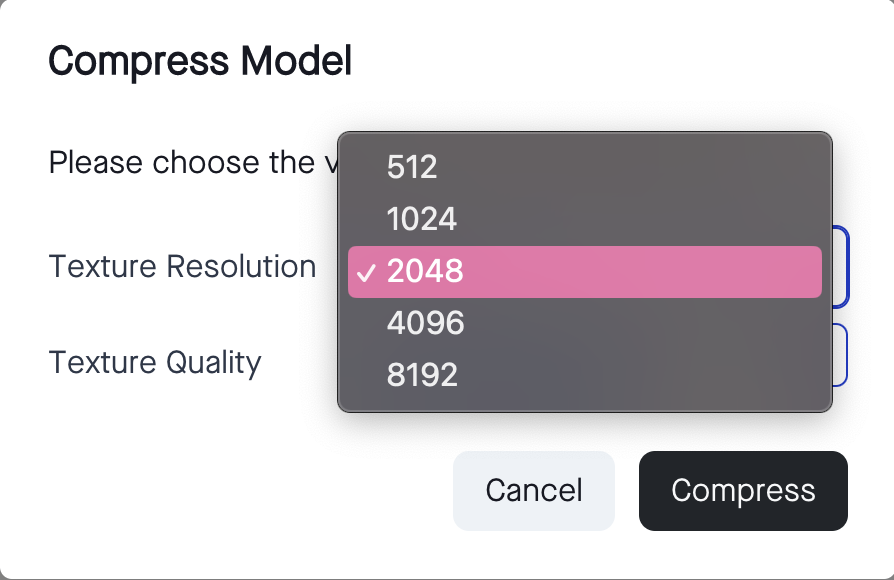Screen dimensions: 894x580
Task: Select the 512 resolution option
Action: [x=412, y=167]
